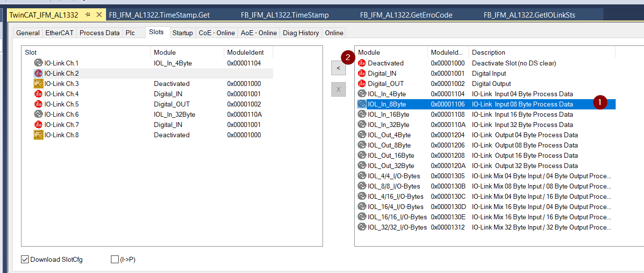
Task: Click the IOL_8/8_I/O-Bytes module icon
Action: 362,186
